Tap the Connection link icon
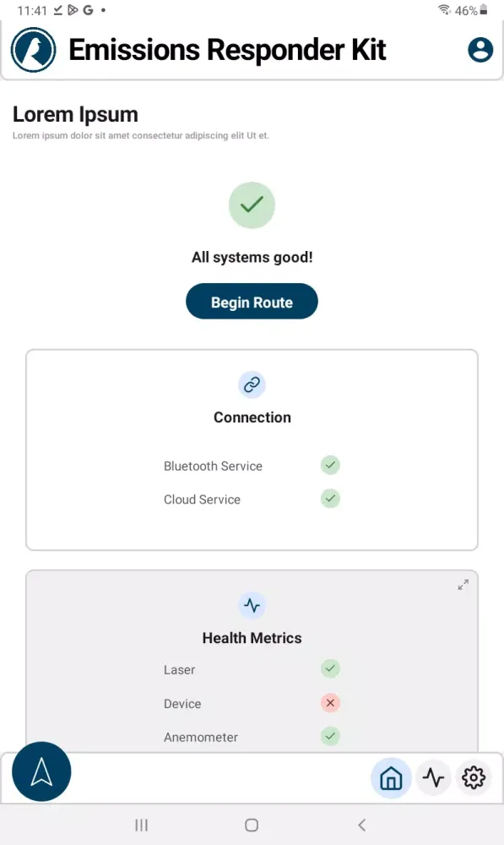Screen dimensions: 504x845 pyautogui.click(x=252, y=384)
